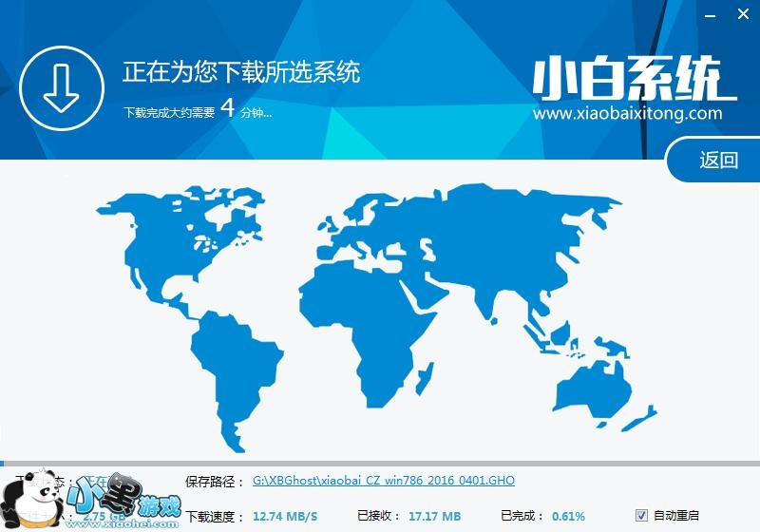Close the 小白系统 window

pos(743,14)
